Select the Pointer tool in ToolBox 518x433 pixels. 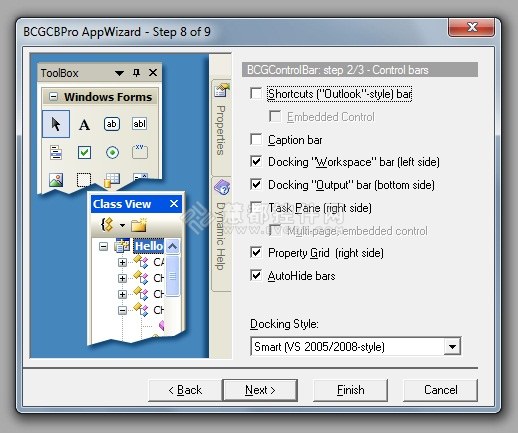click(x=56, y=124)
